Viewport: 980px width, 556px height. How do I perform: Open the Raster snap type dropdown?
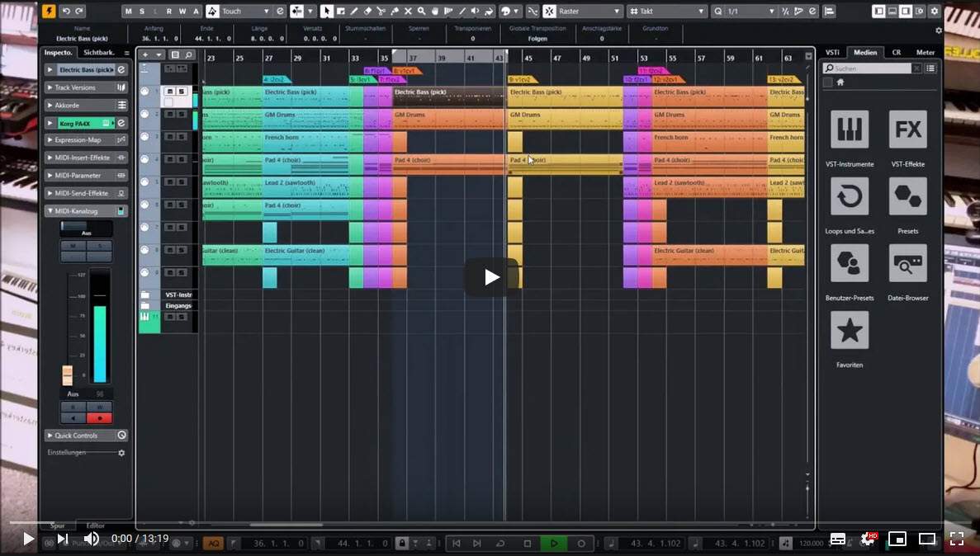(589, 12)
